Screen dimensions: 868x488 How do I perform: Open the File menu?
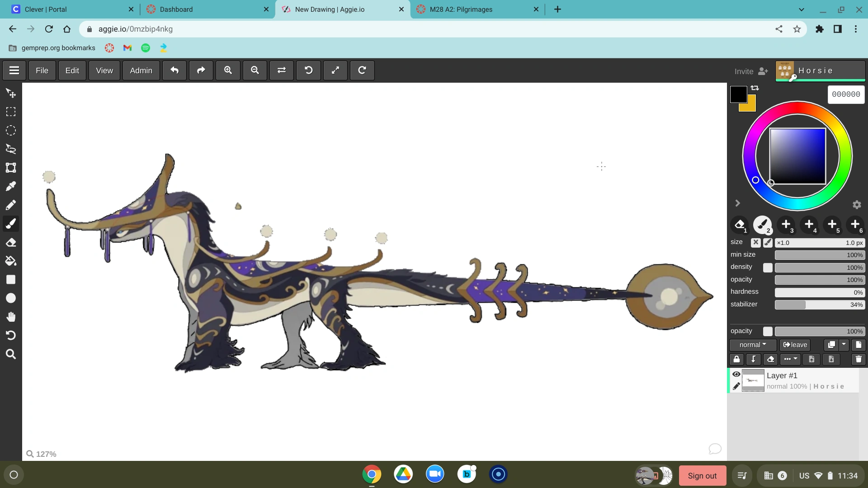point(42,70)
